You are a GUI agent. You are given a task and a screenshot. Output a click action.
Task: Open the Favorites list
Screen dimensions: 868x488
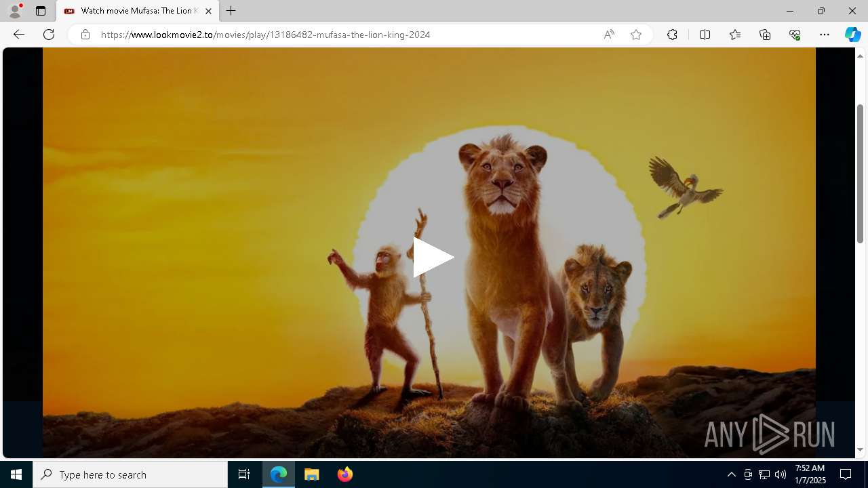pos(735,35)
